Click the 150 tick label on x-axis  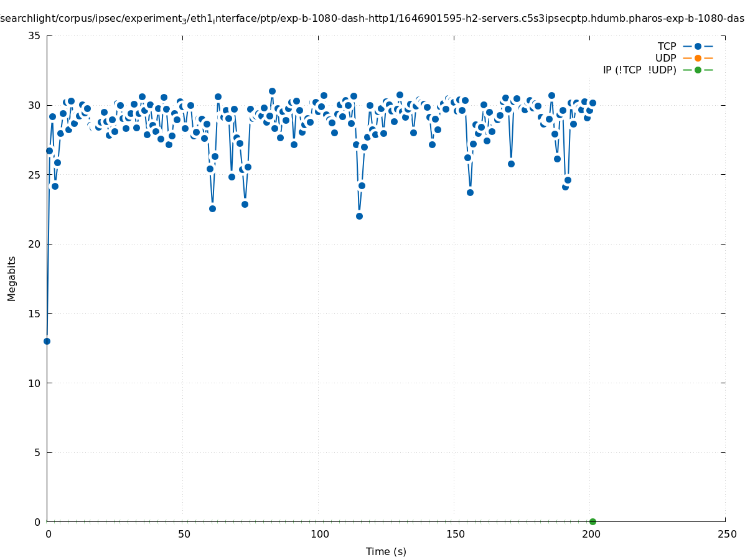455,534
